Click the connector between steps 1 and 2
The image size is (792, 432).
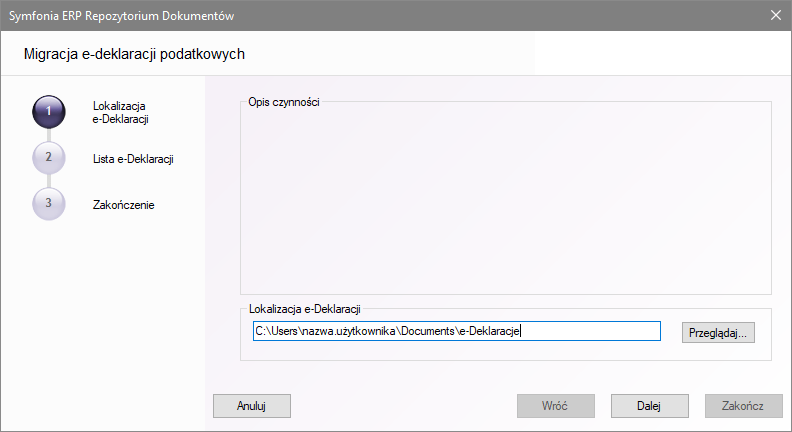48,135
